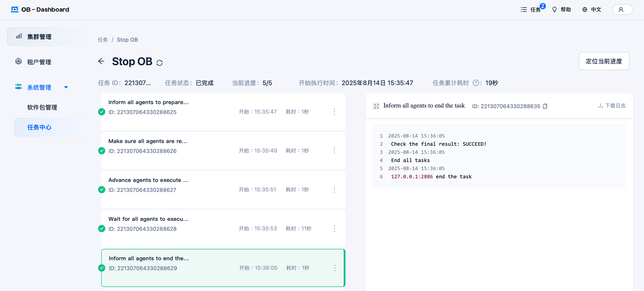644x291 pixels.
Task: Open more options for subtask 288629
Action: click(335, 268)
